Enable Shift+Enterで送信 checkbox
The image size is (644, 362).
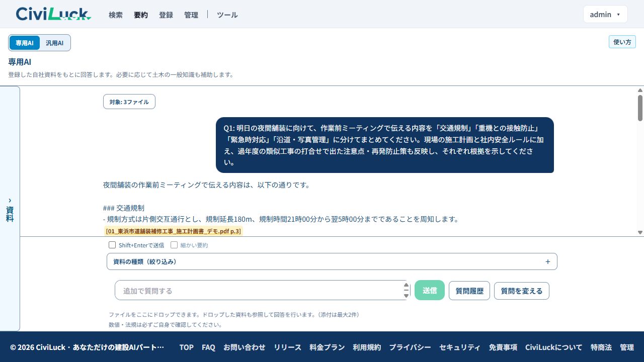point(112,245)
